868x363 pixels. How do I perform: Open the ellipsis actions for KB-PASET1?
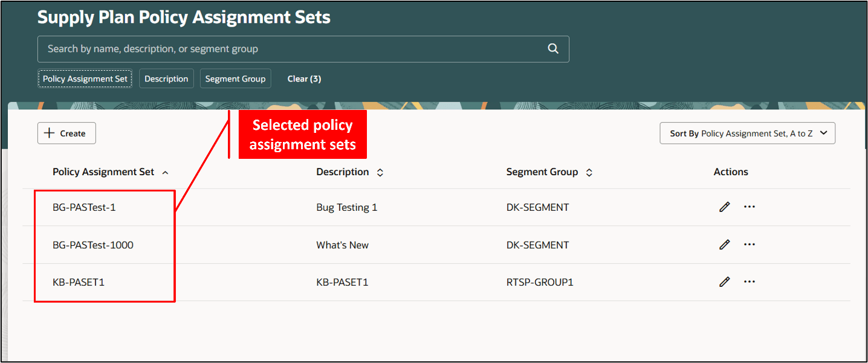750,281
